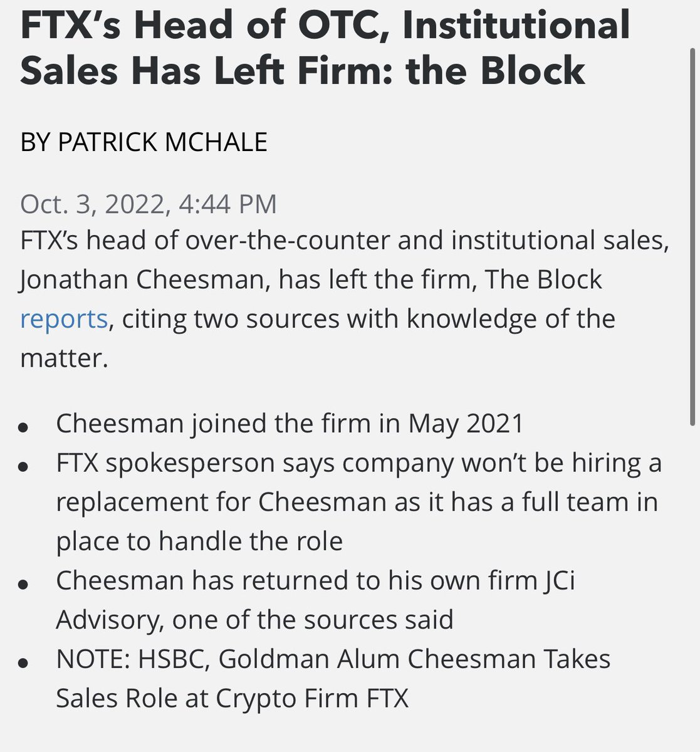Click the timestamp "Oct. 3, 2022, 4:44 PM"
700x752 pixels.
point(149,204)
